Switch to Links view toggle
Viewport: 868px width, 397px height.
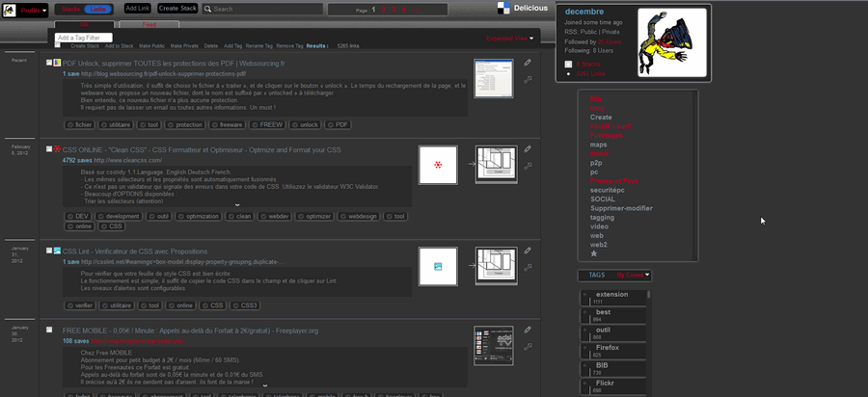98,10
